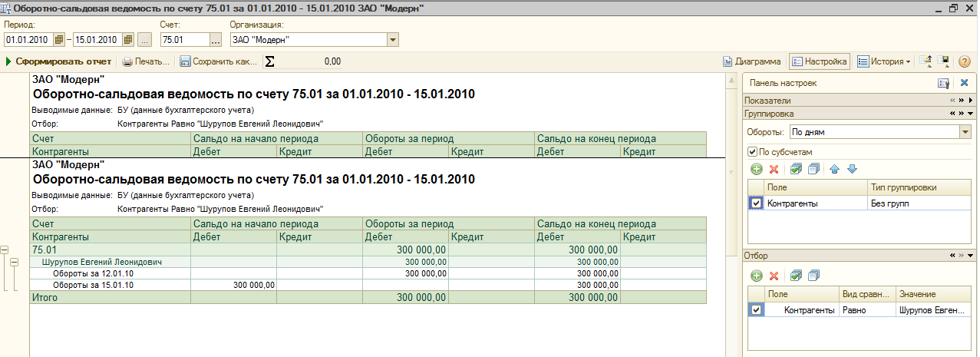Click the left chevrons in Отбор header
This screenshot has width=980, height=357.
pyautogui.click(x=952, y=256)
